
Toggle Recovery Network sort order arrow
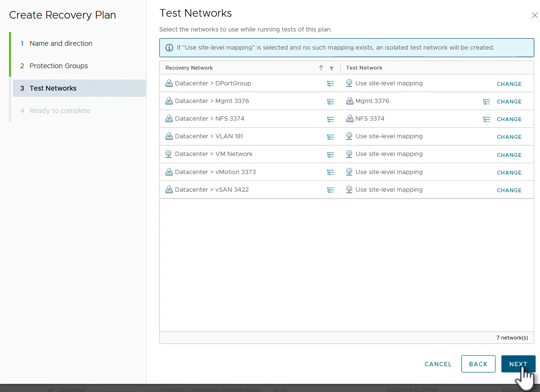pyautogui.click(x=321, y=68)
